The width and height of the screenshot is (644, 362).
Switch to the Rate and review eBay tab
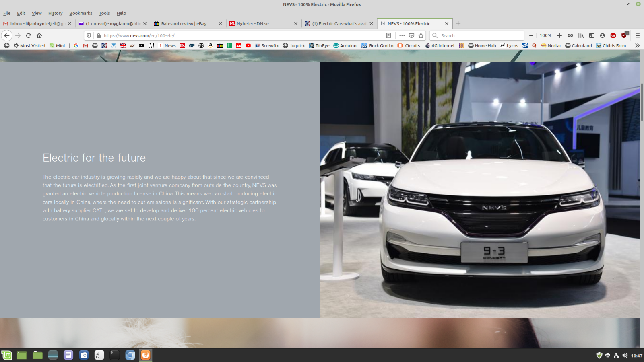188,23
